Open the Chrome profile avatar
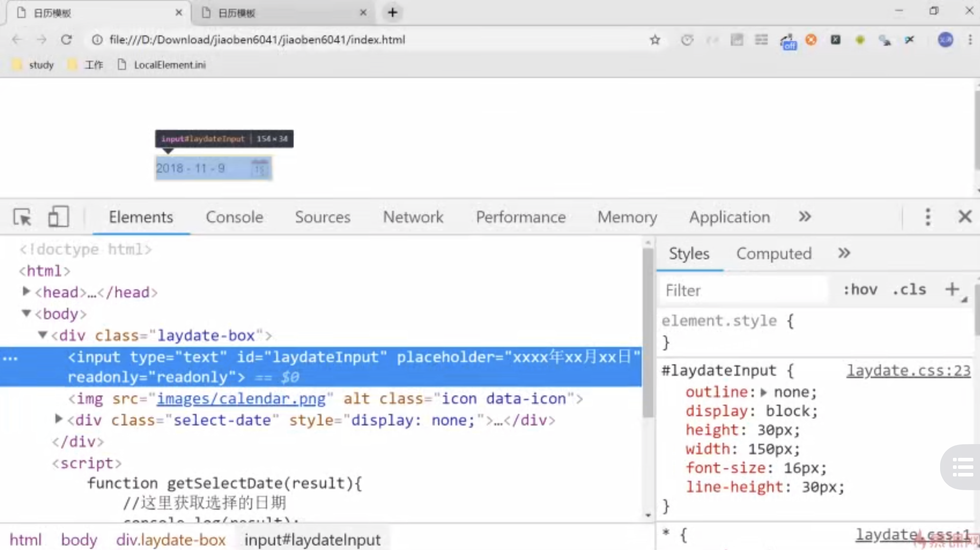 tap(945, 40)
